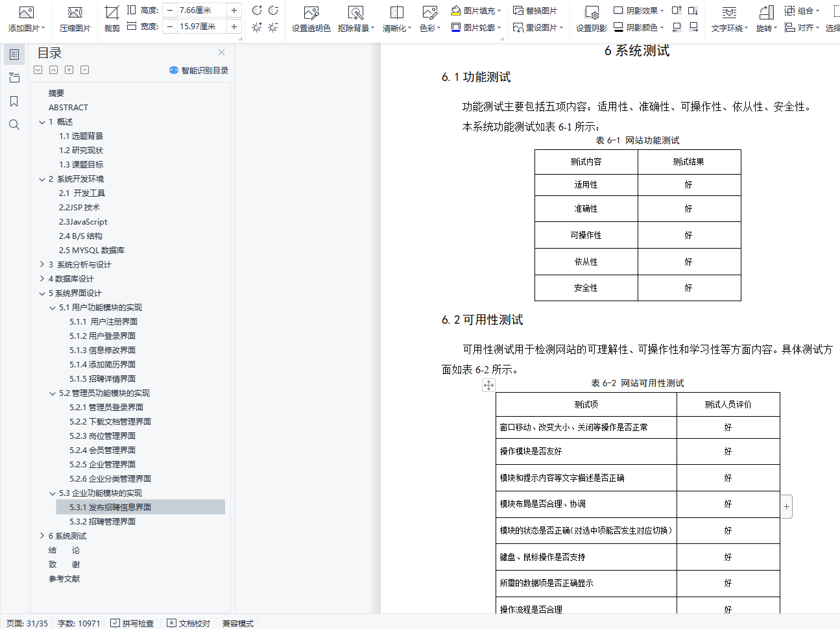Screen dimensions: 840x629
Task: Click the add-row plus beside table 6-2
Action: [x=786, y=506]
